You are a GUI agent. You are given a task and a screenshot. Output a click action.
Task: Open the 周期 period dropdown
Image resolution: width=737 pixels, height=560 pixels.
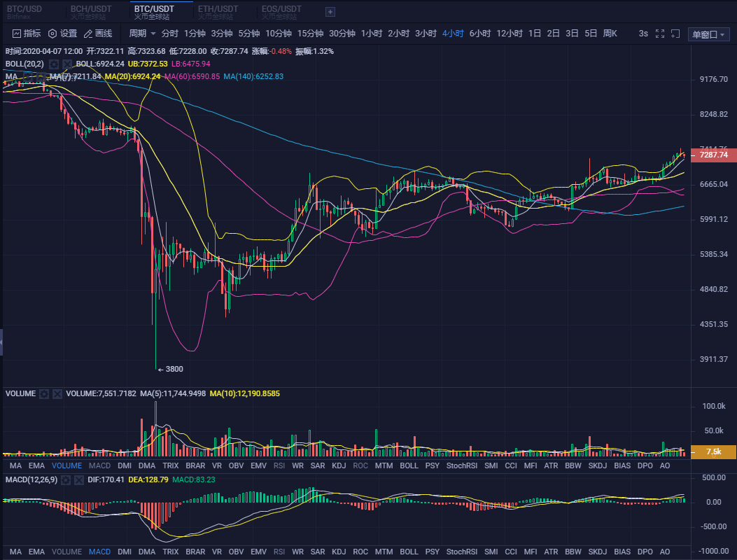(142, 34)
